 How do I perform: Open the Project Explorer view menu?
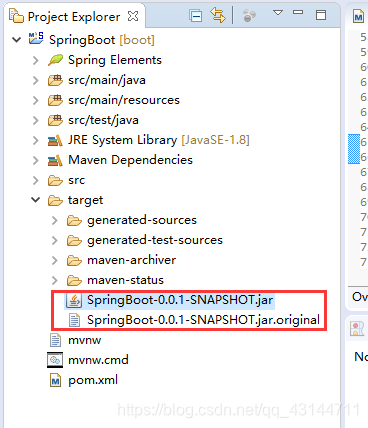point(278,13)
